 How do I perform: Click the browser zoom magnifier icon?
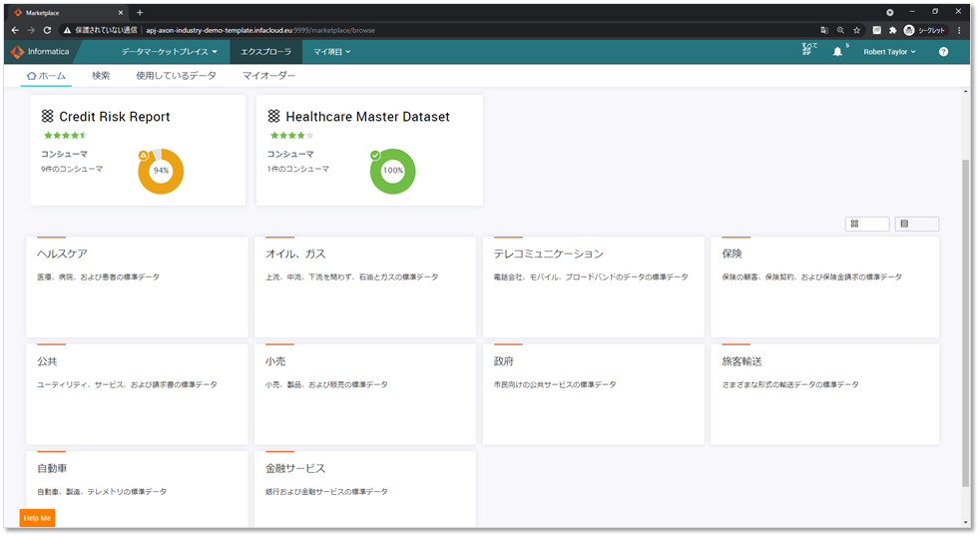click(x=840, y=30)
